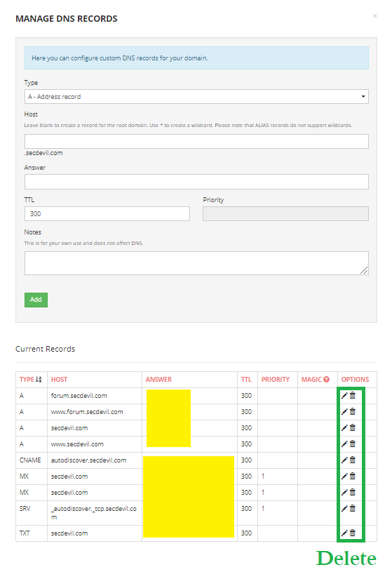Delete the forum.secdevil.com A record
The height and width of the screenshot is (572, 392).
[x=353, y=395]
